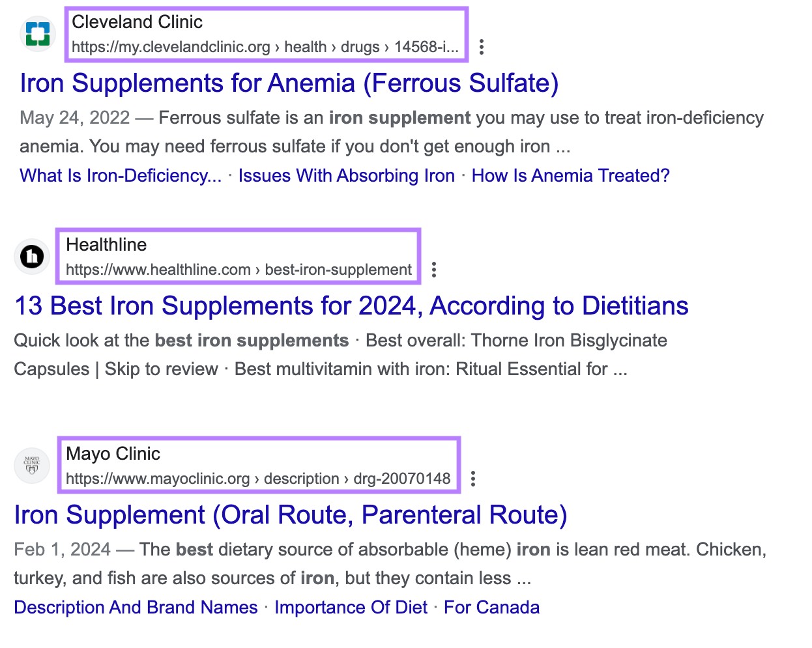The width and height of the screenshot is (812, 648).
Task: Open the 13 Best Iron Supplements article
Action: (351, 305)
